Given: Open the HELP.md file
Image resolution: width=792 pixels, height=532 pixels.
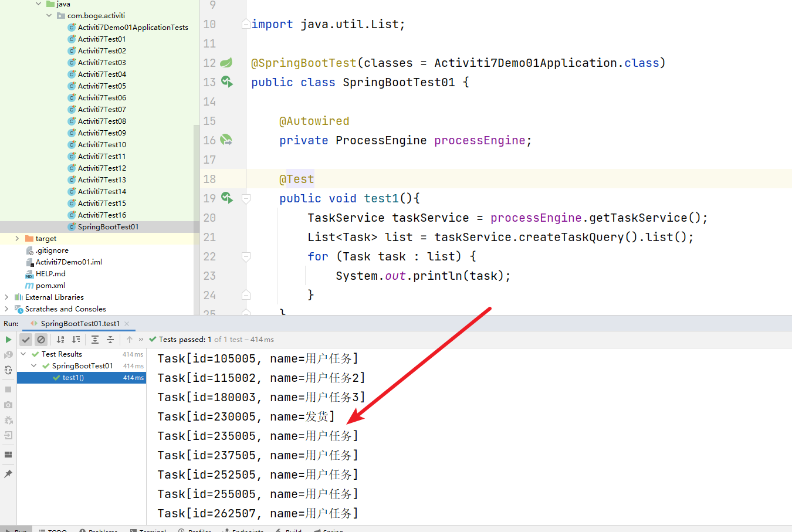Looking at the screenshot, I should click(x=50, y=274).
